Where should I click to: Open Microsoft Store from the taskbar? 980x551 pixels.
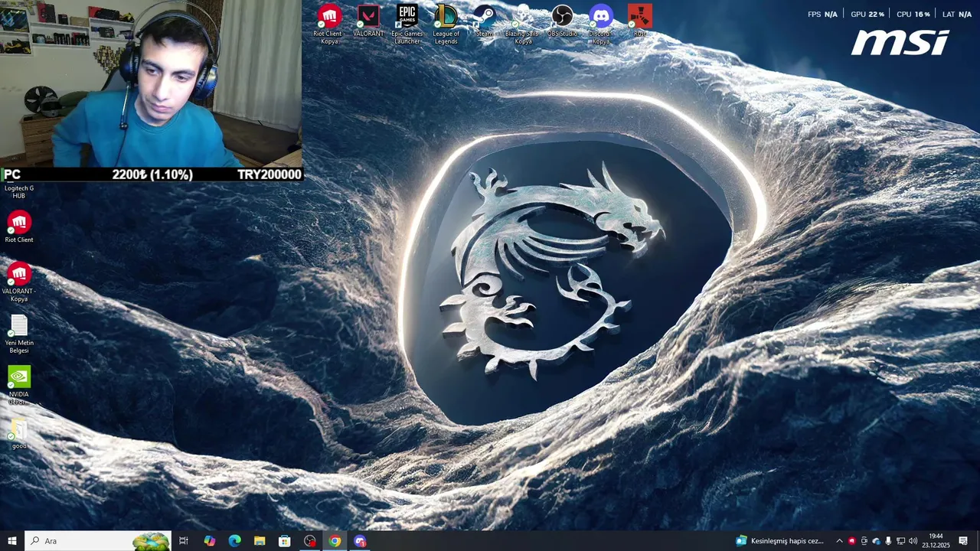285,541
